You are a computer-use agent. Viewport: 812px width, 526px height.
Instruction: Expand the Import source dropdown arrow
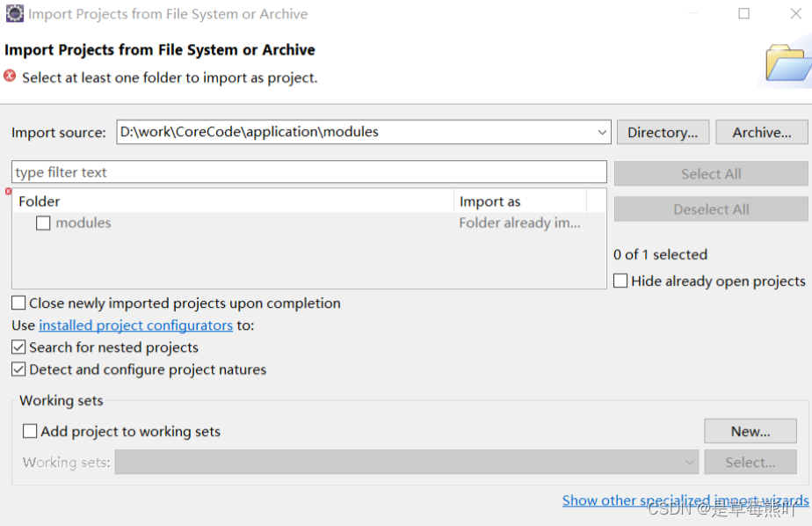click(x=602, y=133)
